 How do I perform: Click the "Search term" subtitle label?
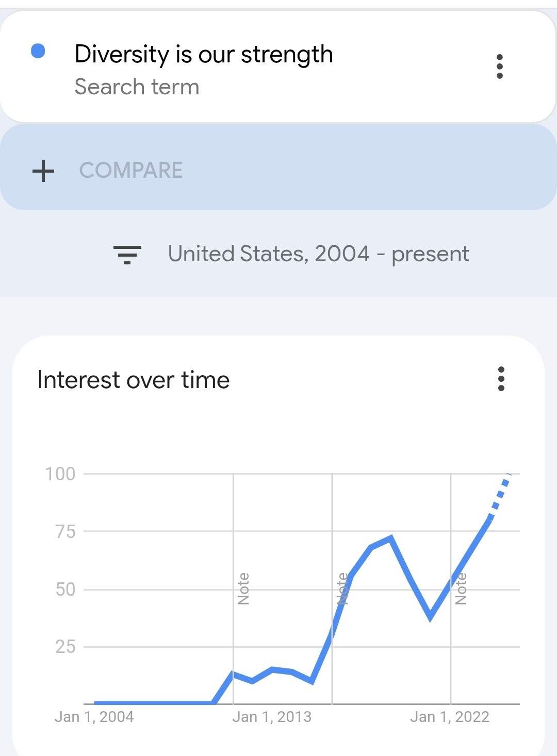click(x=137, y=87)
